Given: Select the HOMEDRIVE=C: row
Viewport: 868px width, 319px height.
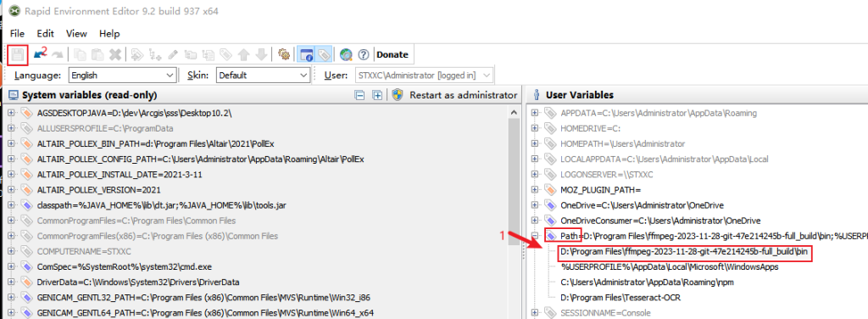Looking at the screenshot, I should point(591,128).
